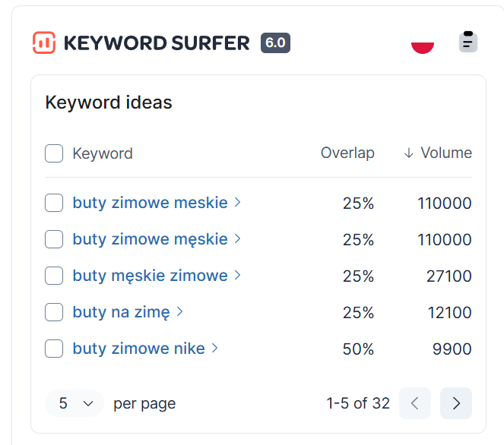The height and width of the screenshot is (445, 504).
Task: Toggle the select-all Keyword checkbox
Action: [x=54, y=153]
